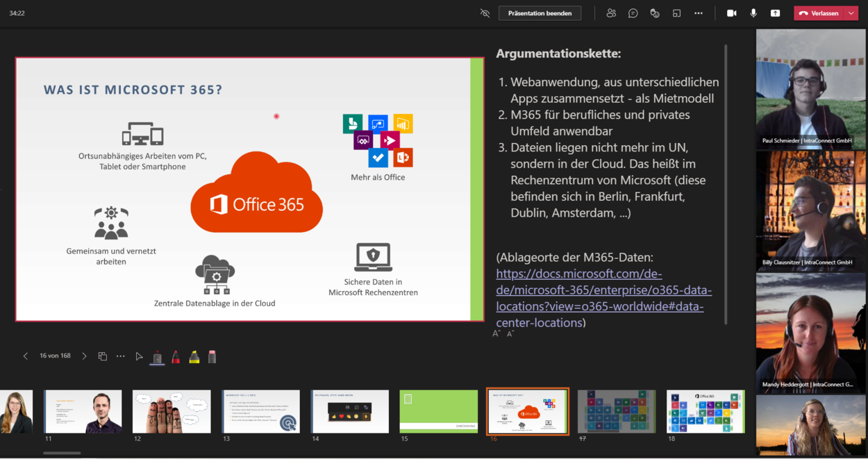The width and height of the screenshot is (868, 459).
Task: Open the presentation controls ellipsis menu
Action: [120, 356]
